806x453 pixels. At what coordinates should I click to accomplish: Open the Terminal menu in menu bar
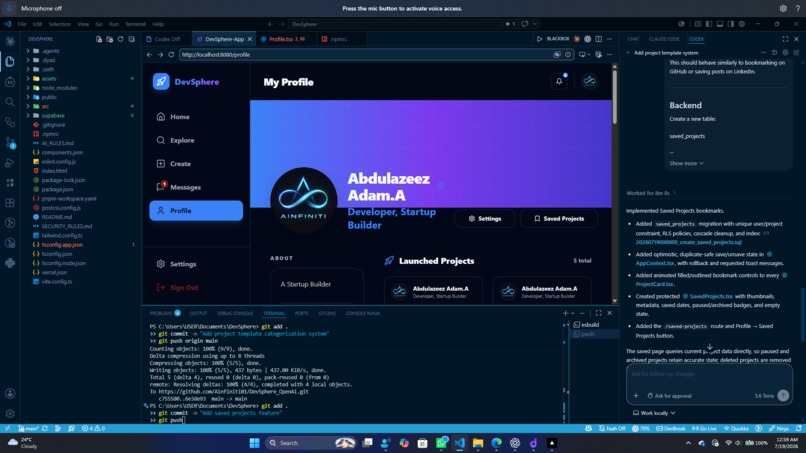tap(136, 24)
